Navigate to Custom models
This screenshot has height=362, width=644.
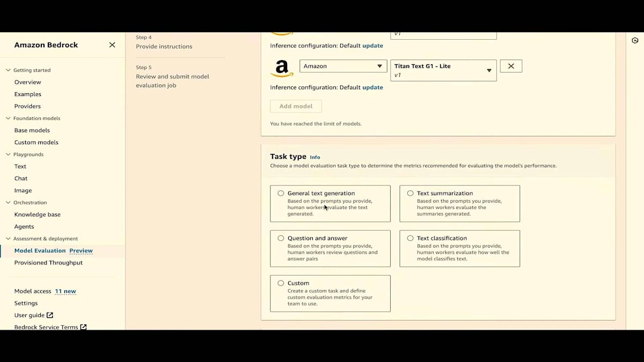tap(36, 142)
